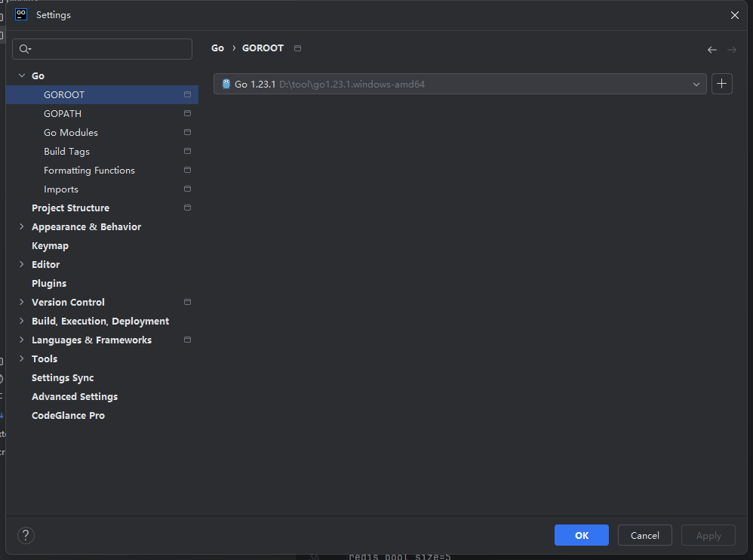Click project-level icon beside GOPATH
This screenshot has width=753, height=560.
click(x=187, y=113)
